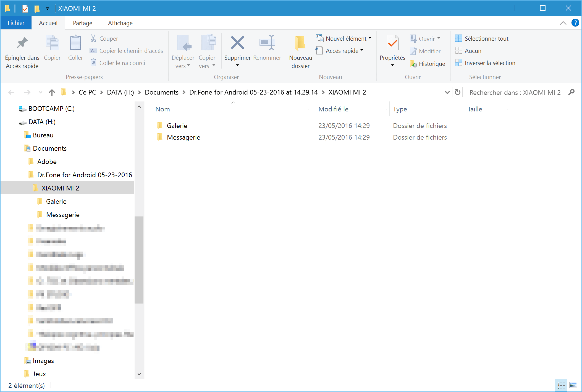Open recent locations dropdown arrow
The image size is (582, 392).
[40, 92]
